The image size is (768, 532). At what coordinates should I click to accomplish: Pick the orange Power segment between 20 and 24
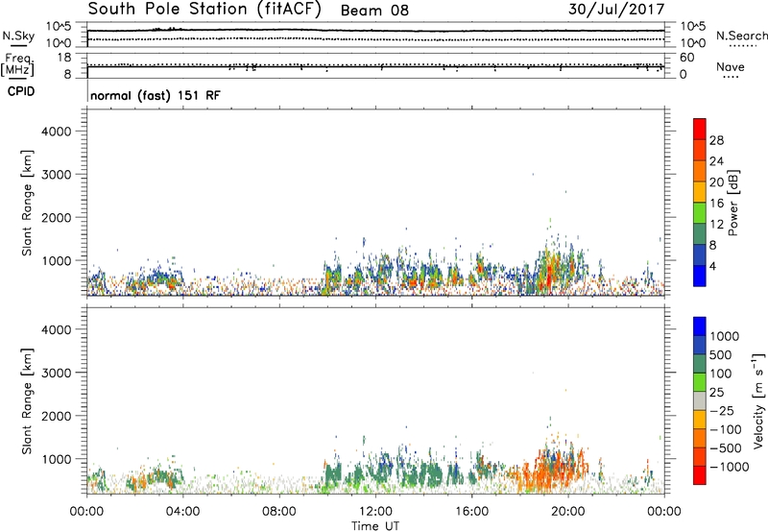(700, 171)
